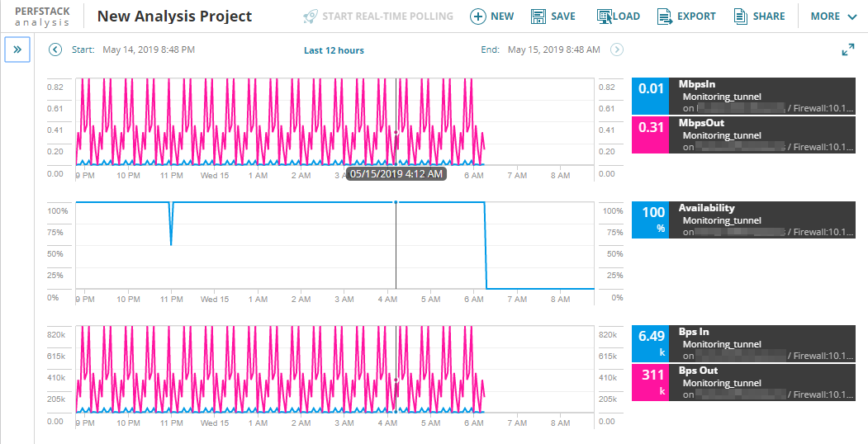Click the 05/15/2019 4:12 AM chart marker

click(x=396, y=174)
